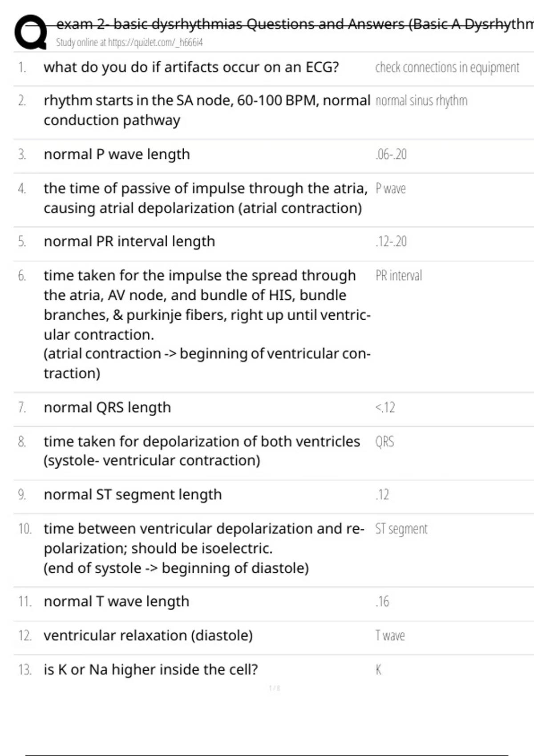Open the quizlet.com study link
Screen dimensions: 534x756
tap(129, 43)
